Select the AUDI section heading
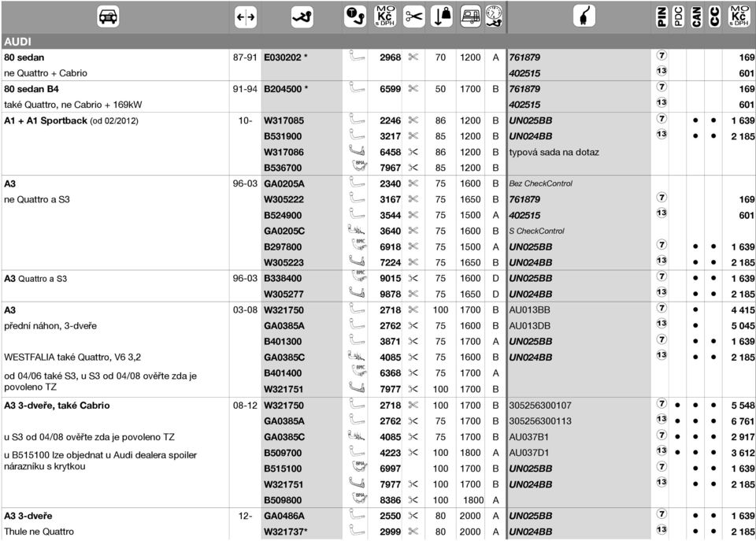The image size is (756, 541). (x=17, y=42)
